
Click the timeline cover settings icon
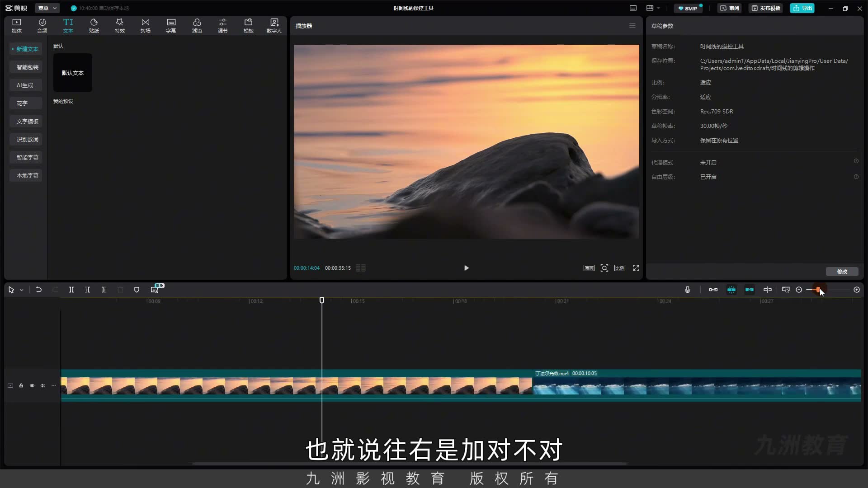coord(786,290)
